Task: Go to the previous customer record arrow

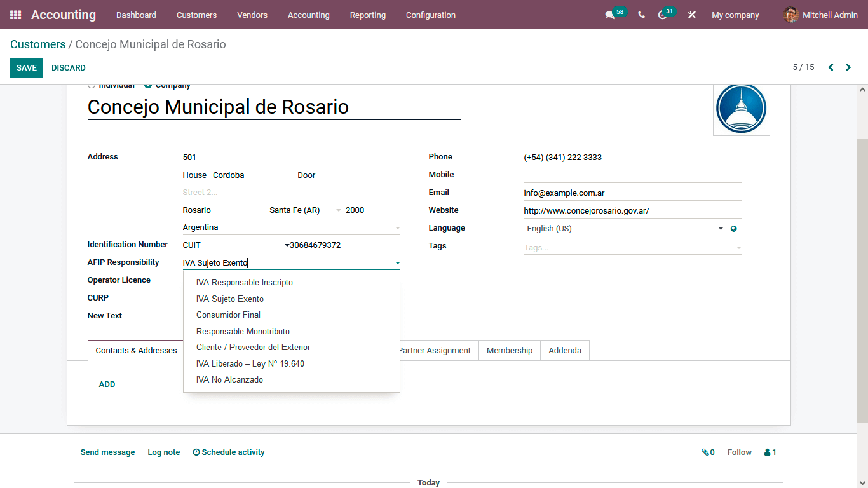Action: pyautogui.click(x=831, y=67)
